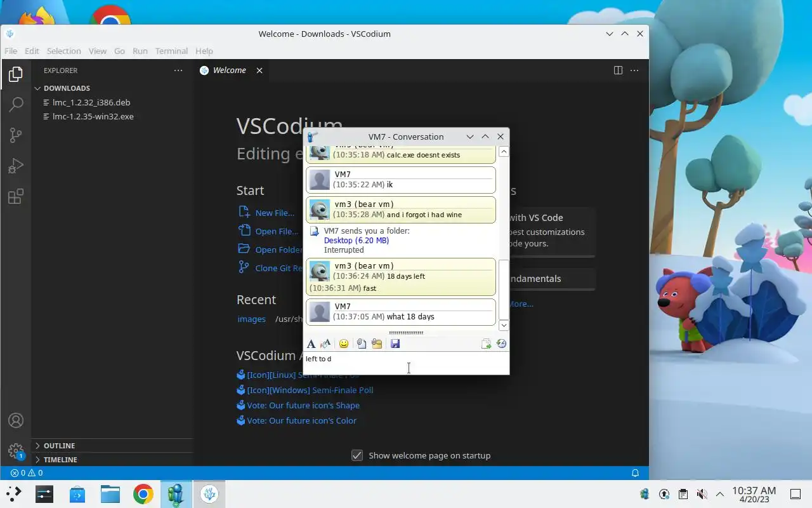
Task: Open the Manage gear icon in VSCodium
Action: tap(16, 451)
